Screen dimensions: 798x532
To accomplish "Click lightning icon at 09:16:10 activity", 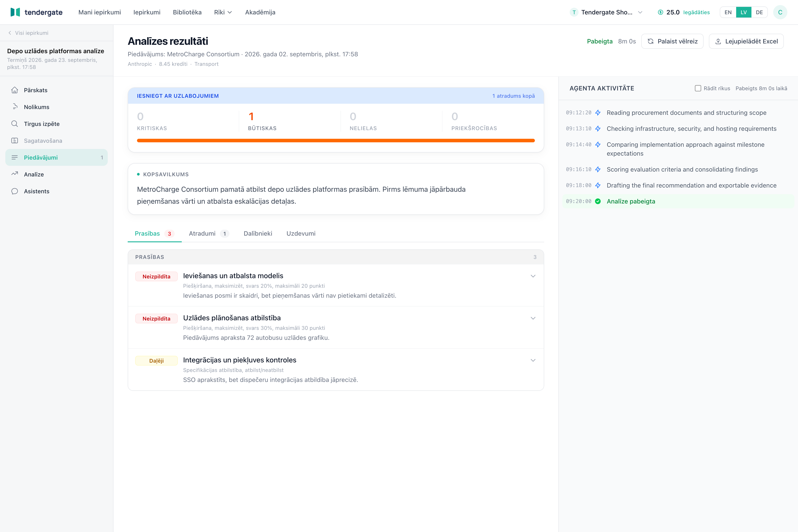I will point(598,169).
